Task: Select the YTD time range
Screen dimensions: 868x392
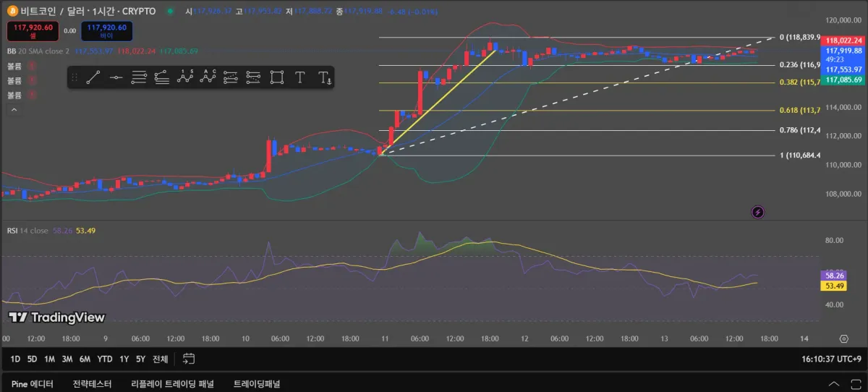Action: tap(105, 359)
